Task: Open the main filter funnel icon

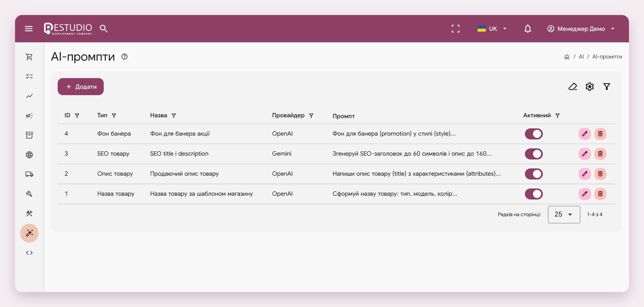Action: [607, 87]
